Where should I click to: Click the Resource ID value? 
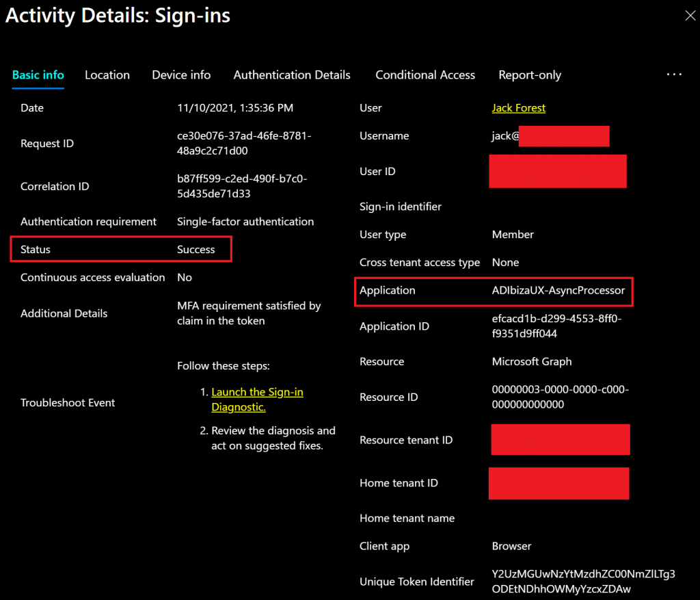pos(561,397)
